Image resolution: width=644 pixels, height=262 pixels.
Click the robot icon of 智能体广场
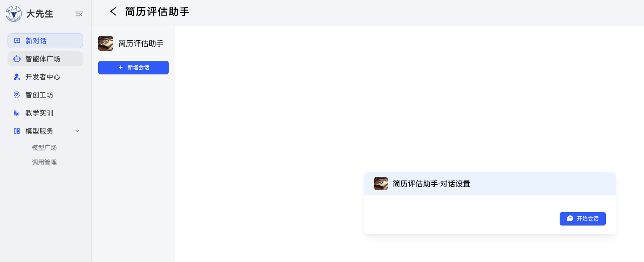(17, 59)
